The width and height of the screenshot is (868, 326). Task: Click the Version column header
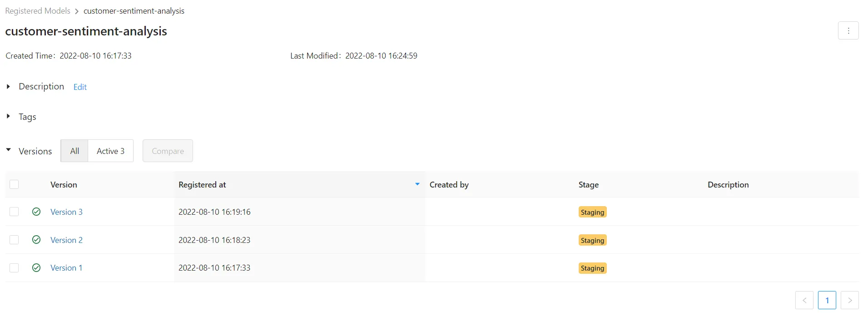[x=64, y=185]
